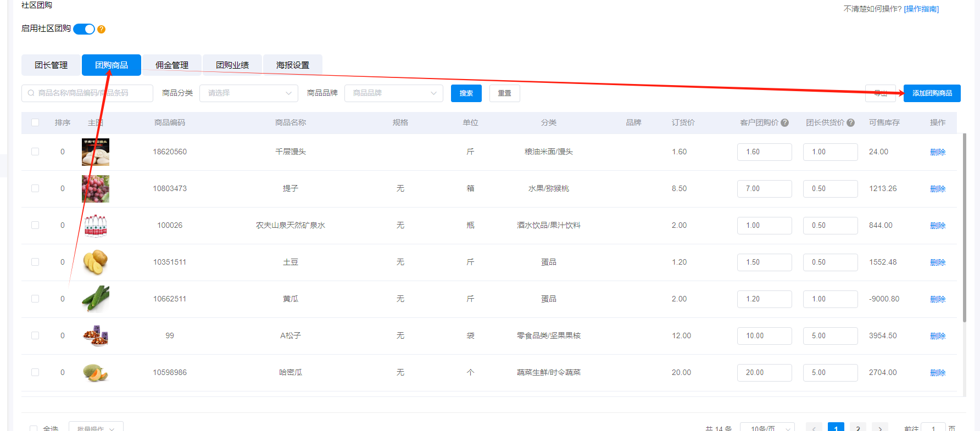The height and width of the screenshot is (431, 980).
Task: Click the 哈密瓜 melon product image
Action: point(96,373)
